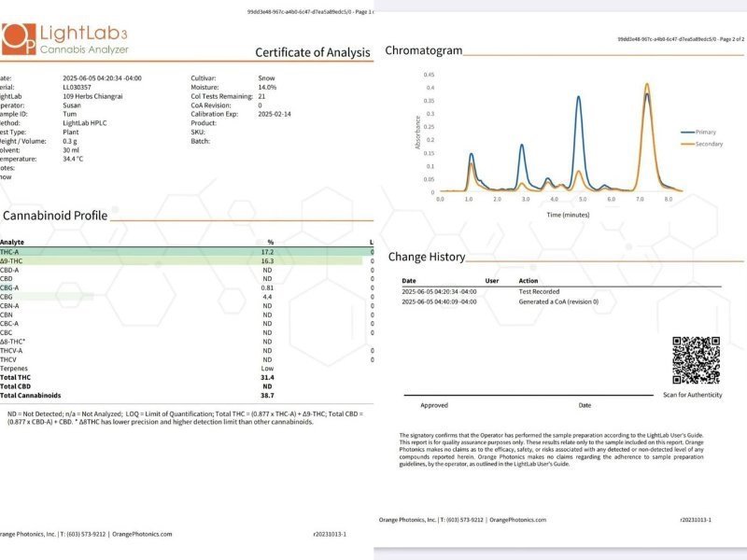
Task: Click the QR code for authenticity
Action: (x=696, y=360)
